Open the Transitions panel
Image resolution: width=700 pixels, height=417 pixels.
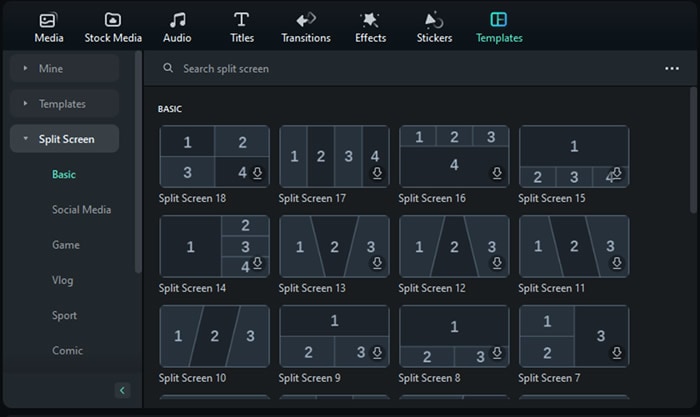[x=306, y=27]
